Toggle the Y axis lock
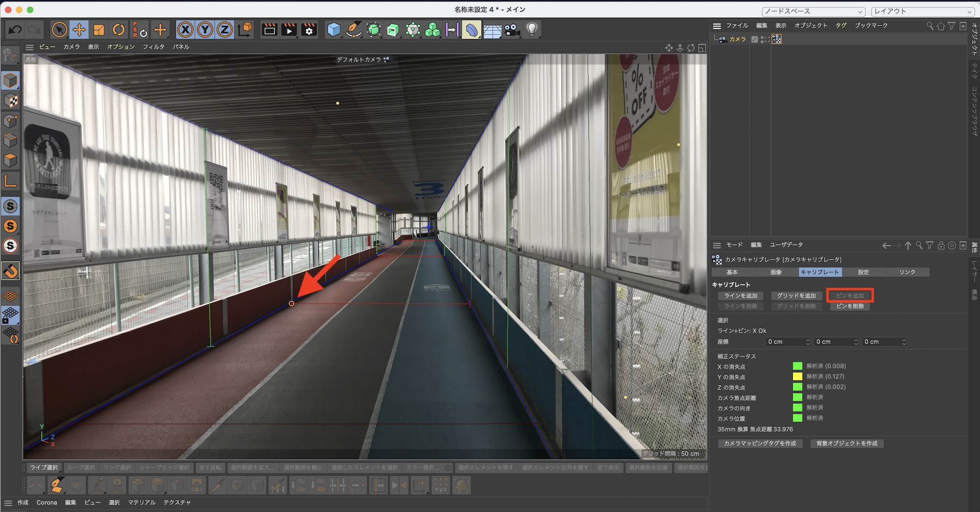This screenshot has width=980, height=512. [x=205, y=30]
